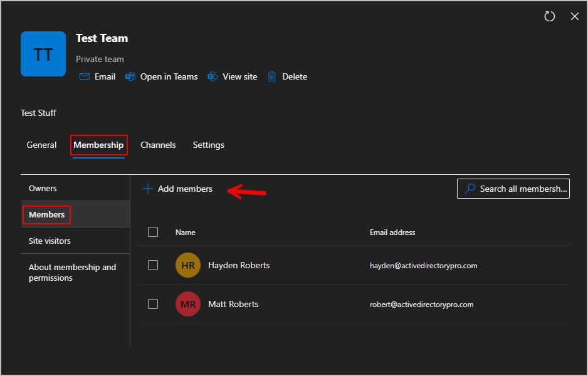
Task: Open the Settings tab
Action: (x=208, y=145)
